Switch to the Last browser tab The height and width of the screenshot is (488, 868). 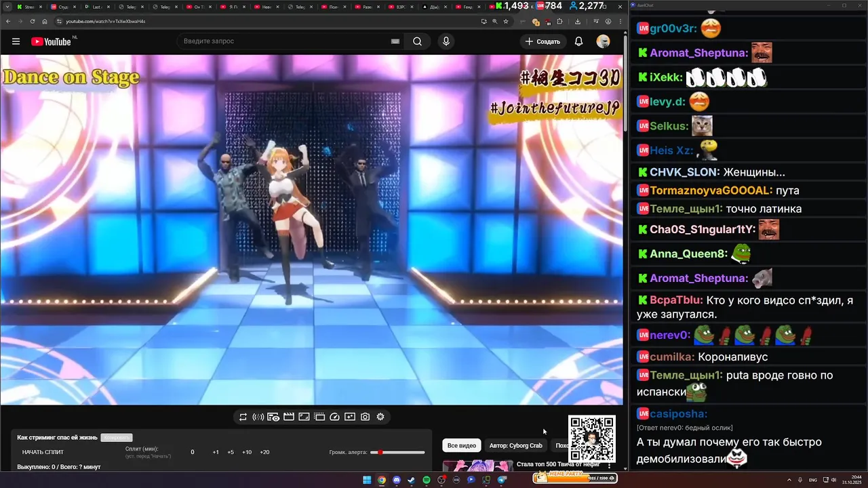(98, 7)
